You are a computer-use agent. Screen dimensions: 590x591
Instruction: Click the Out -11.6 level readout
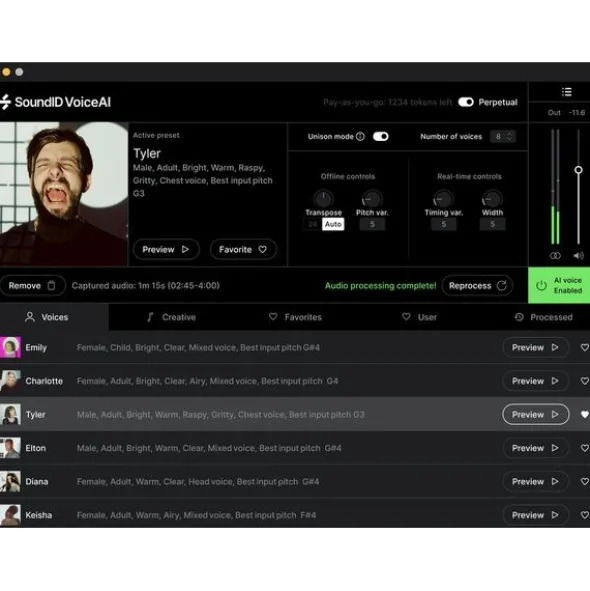(x=566, y=112)
